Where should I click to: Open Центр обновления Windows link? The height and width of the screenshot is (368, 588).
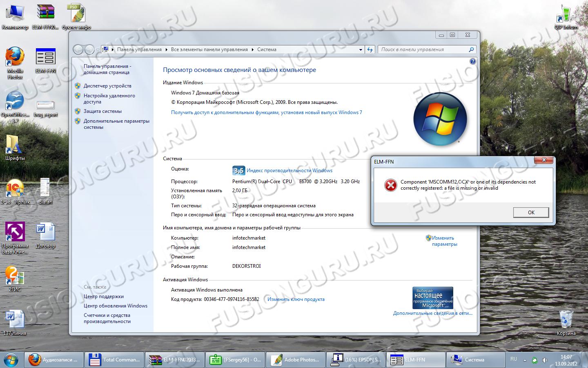coord(116,306)
